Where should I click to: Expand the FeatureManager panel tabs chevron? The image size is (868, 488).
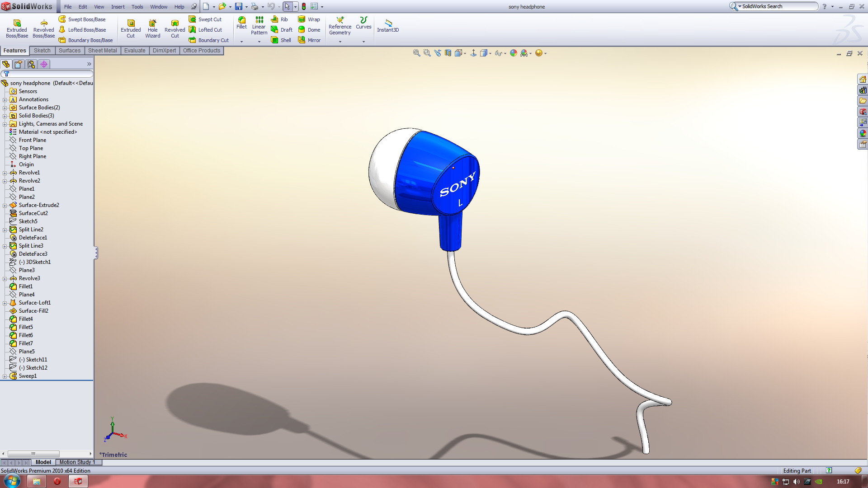(89, 64)
